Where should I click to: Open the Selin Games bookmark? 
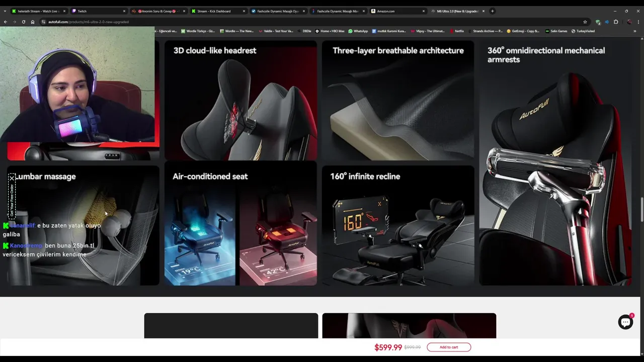556,31
